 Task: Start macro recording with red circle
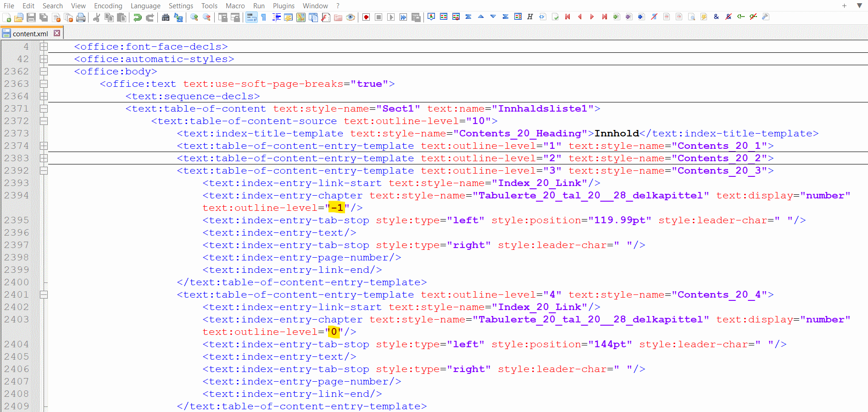(x=366, y=17)
